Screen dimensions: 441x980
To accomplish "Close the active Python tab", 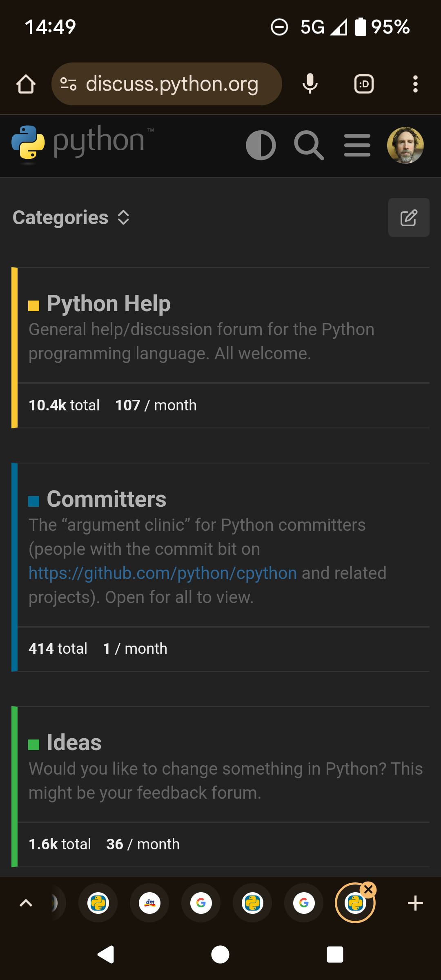I will [368, 889].
